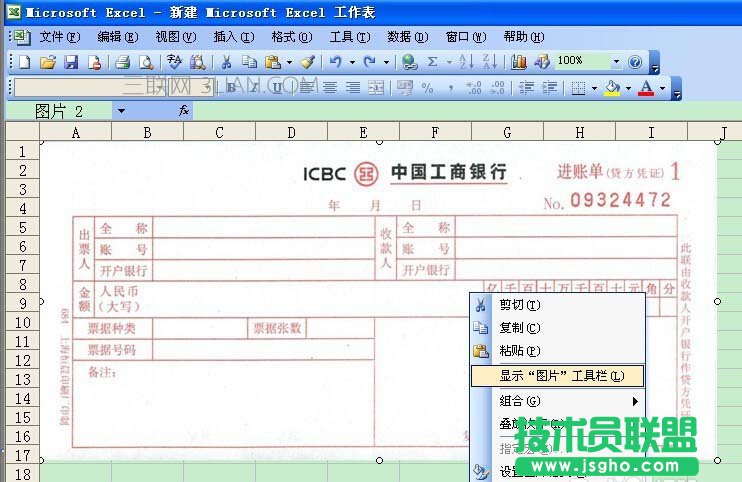Screen dimensions: 742x482
Task: Toggle align right
Action: tap(353, 88)
